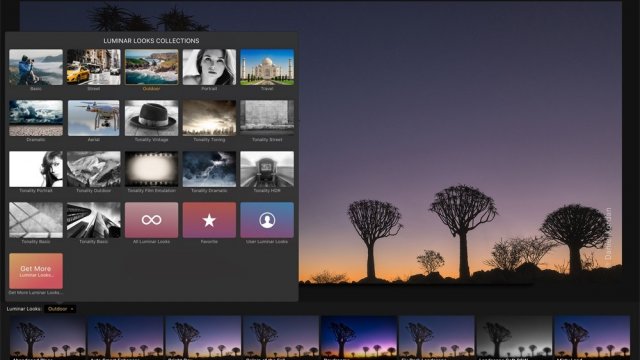Open the Outdoor Luminar Looks dropdown

[x=60, y=309]
